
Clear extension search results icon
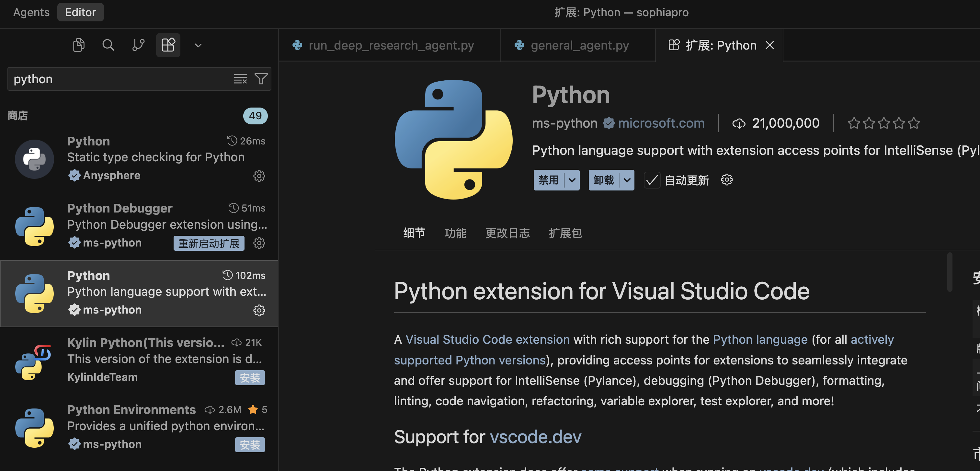(240, 79)
